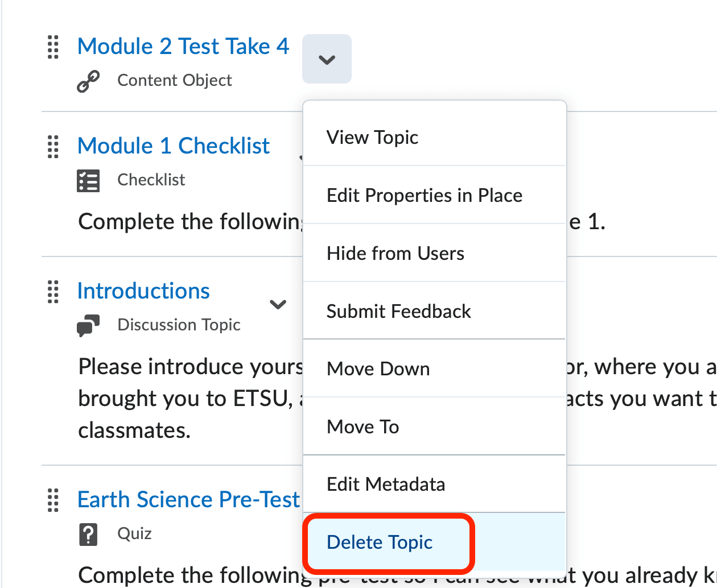This screenshot has height=588, width=717.
Task: Select View Topic from the menu
Action: coord(372,137)
